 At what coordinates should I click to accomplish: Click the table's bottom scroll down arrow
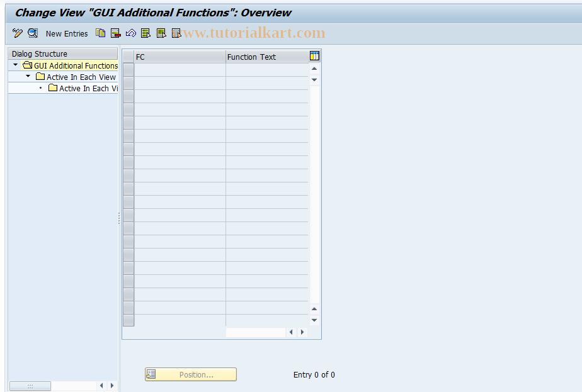tap(314, 320)
